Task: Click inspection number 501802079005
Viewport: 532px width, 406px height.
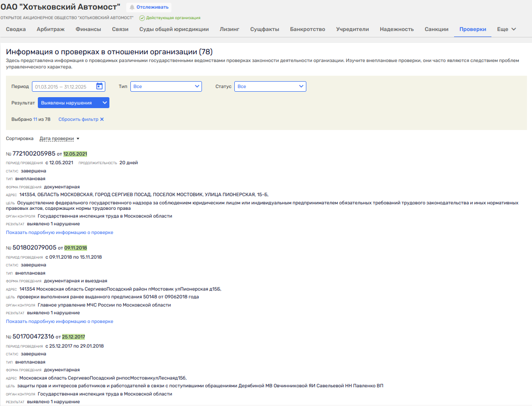Action: [35, 247]
